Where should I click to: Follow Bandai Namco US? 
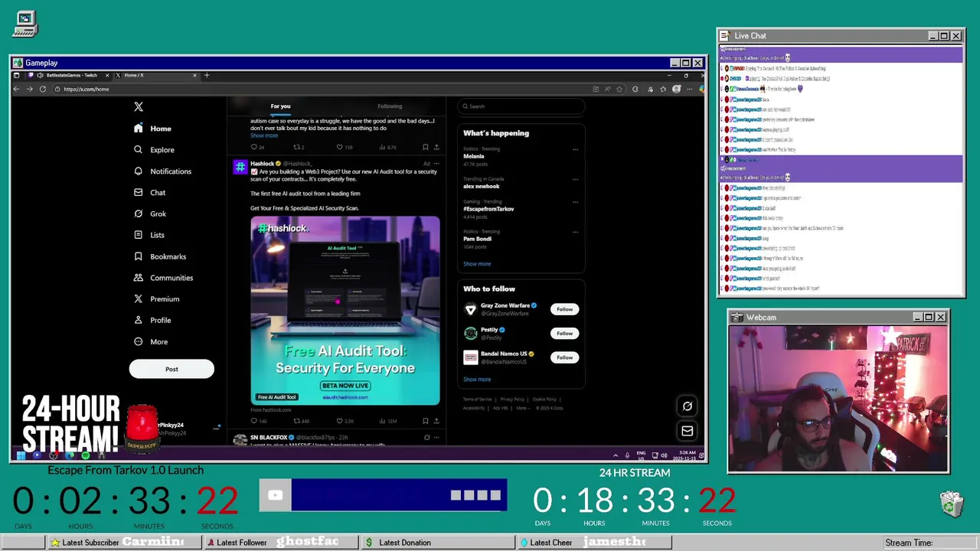coord(564,357)
